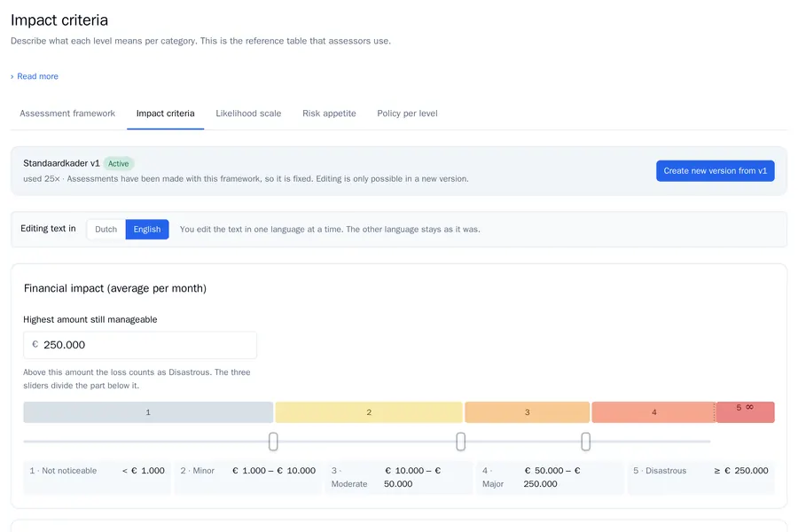798x532 pixels.
Task: Click the '€ 50.000 – € 250.000' range
Action: point(552,478)
